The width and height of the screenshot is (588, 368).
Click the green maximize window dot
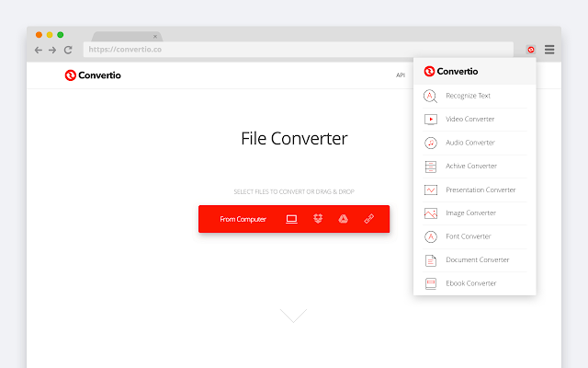60,35
